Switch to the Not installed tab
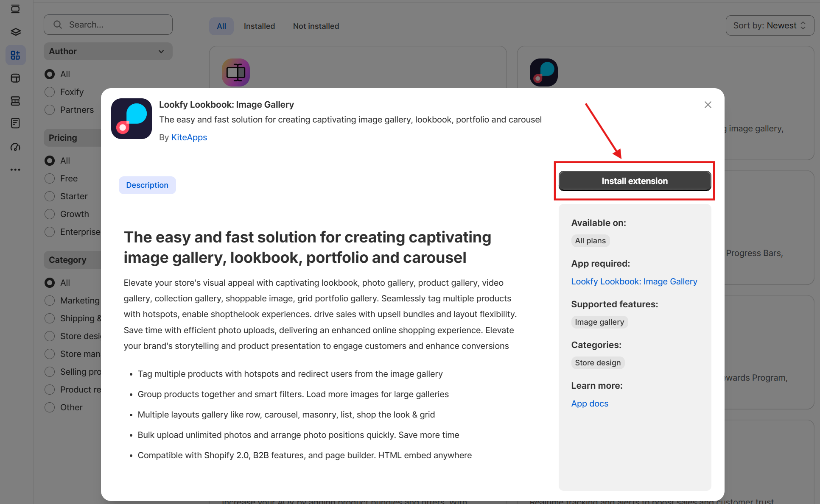The width and height of the screenshot is (820, 504). click(x=316, y=26)
